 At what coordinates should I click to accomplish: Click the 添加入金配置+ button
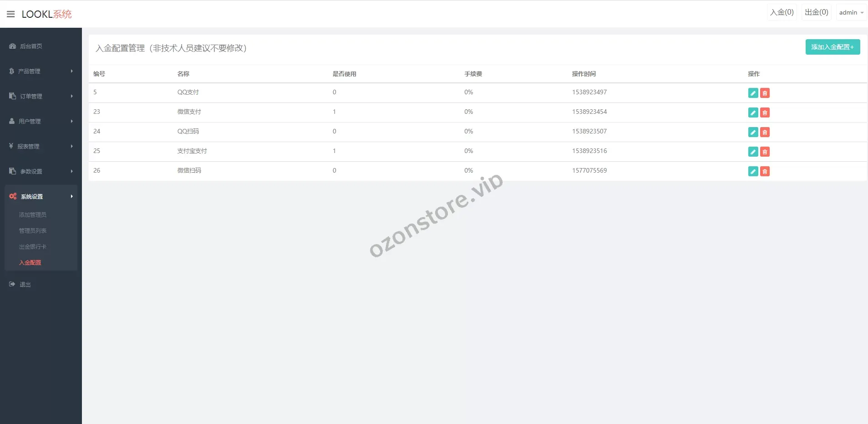coord(832,47)
